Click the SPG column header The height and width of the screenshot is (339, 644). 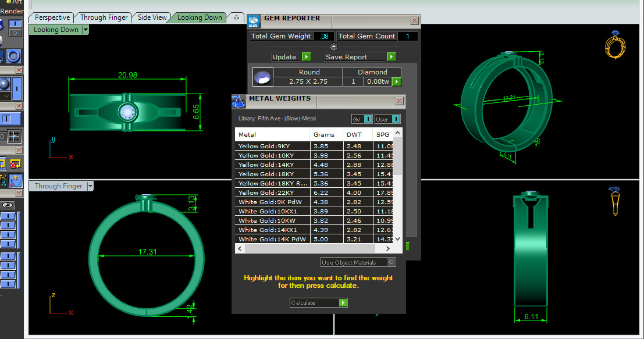click(x=383, y=134)
